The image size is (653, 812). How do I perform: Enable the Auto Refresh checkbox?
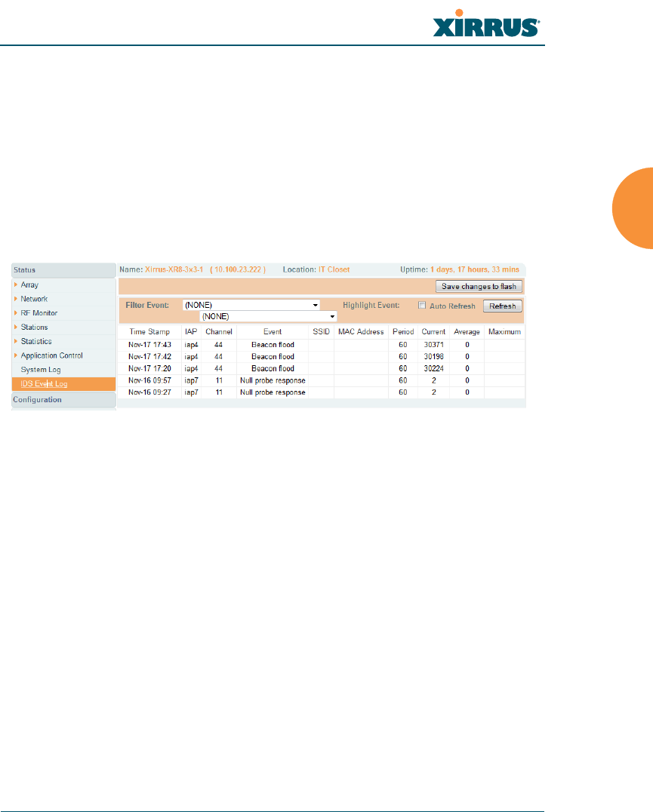[422, 305]
